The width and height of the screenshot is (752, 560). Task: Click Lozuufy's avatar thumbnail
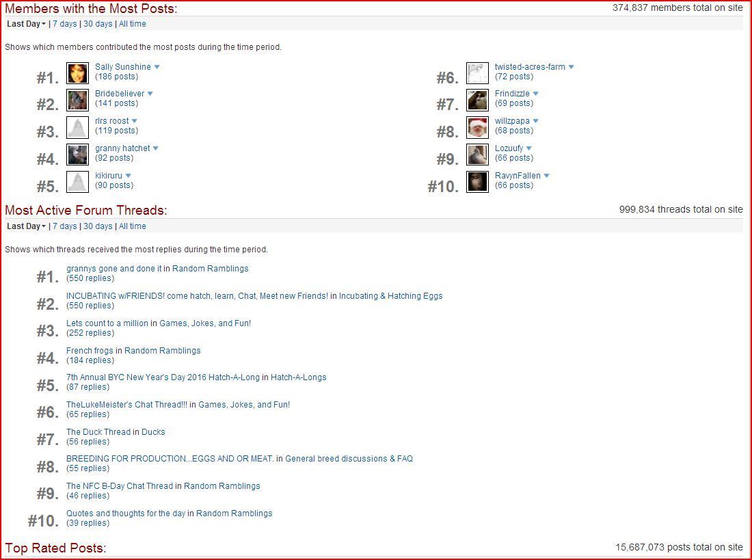tap(477, 155)
